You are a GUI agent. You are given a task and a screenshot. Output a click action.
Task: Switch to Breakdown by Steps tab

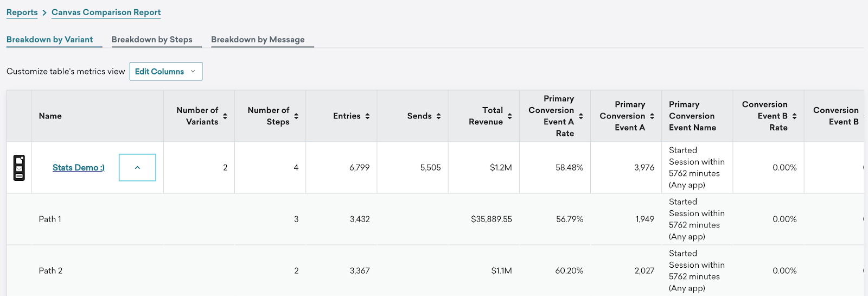tap(152, 40)
